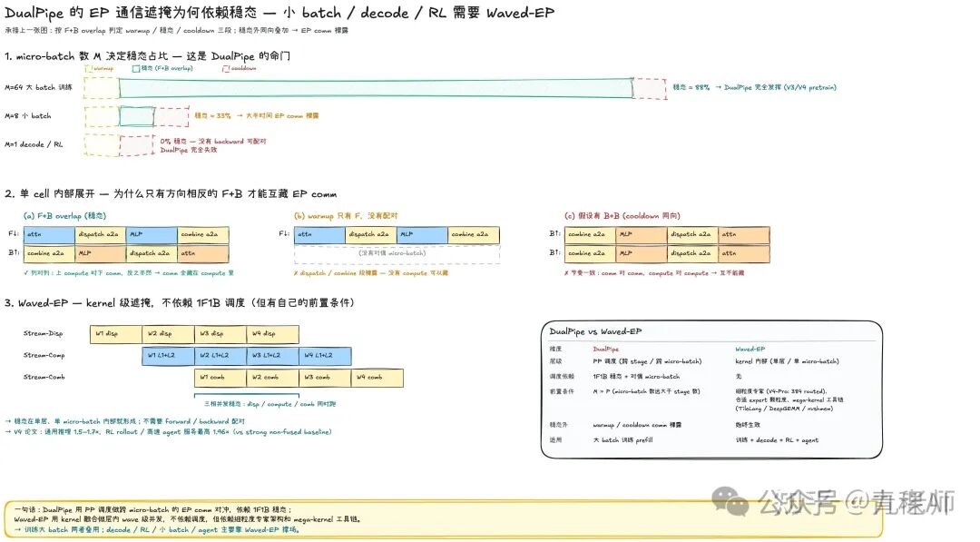Image resolution: width=980 pixels, height=542 pixels.
Task: Click 'combine a2a' block in panel (a) B row
Action: (49, 253)
